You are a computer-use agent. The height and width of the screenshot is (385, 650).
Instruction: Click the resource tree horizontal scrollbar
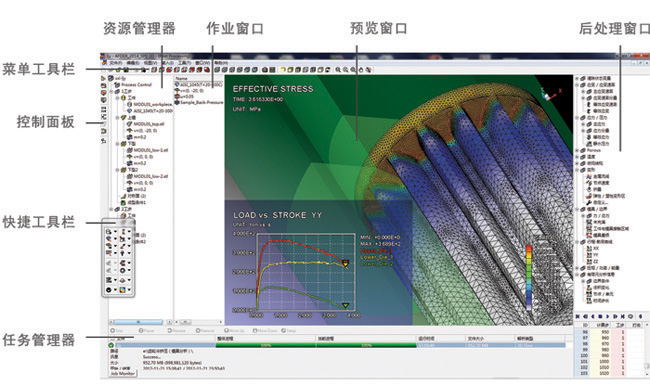click(138, 322)
